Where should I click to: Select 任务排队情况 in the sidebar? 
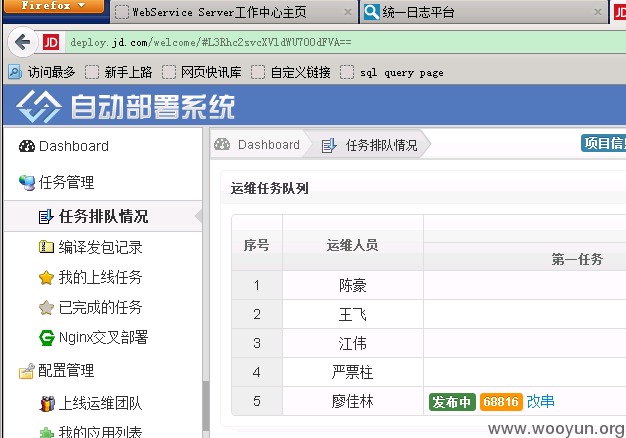coord(103,216)
